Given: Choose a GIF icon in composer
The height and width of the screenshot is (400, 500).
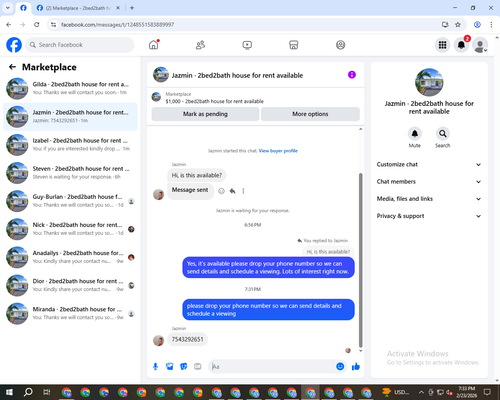Looking at the screenshot, I should 198,367.
